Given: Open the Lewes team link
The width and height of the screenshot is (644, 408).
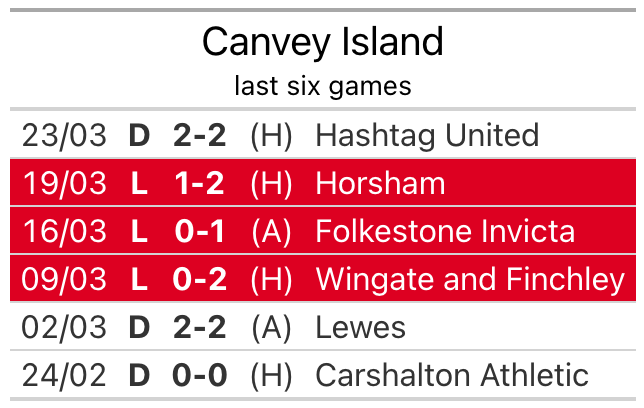Looking at the screenshot, I should [360, 327].
